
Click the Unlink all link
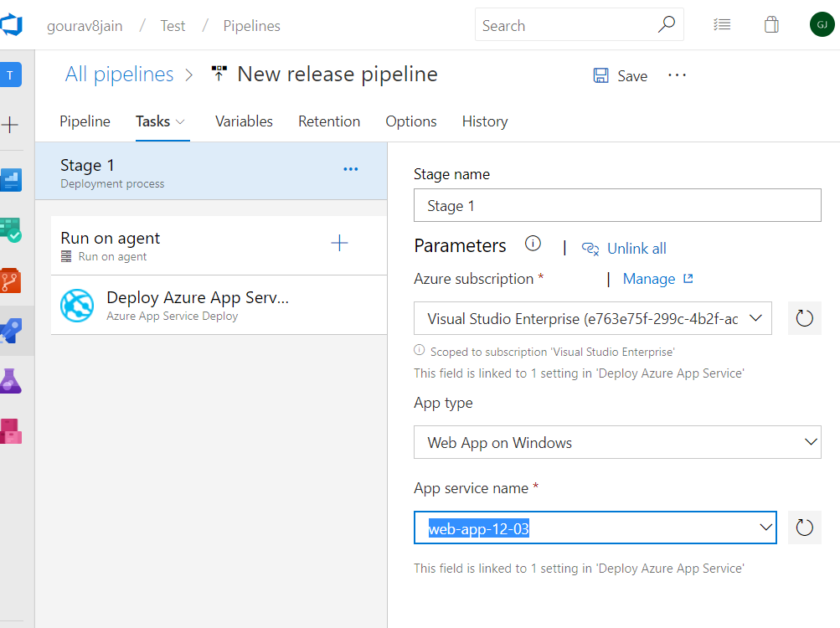click(x=636, y=249)
